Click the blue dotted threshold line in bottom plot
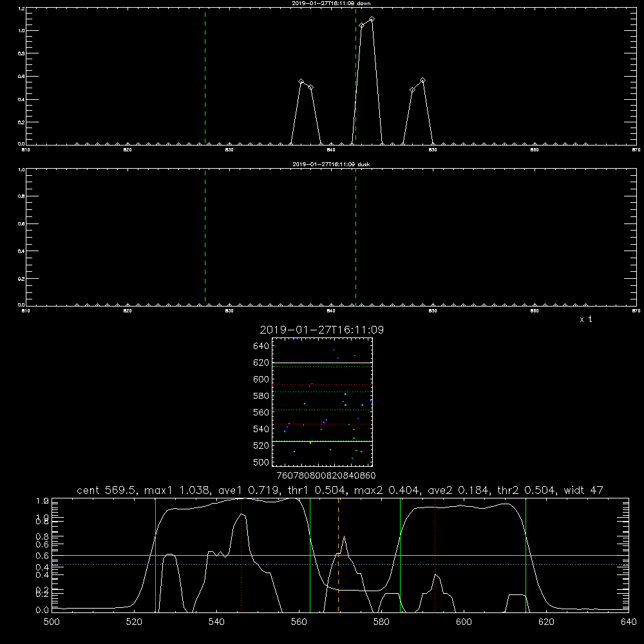 click(x=340, y=565)
